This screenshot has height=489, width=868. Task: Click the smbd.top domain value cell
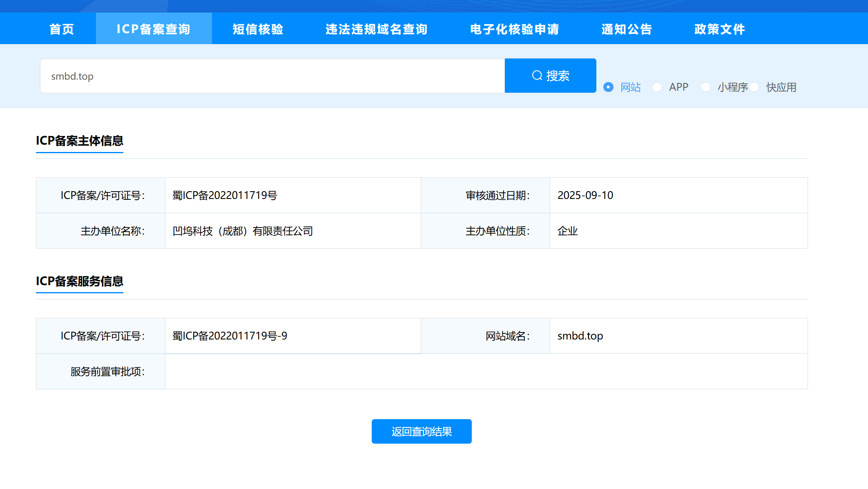point(580,336)
